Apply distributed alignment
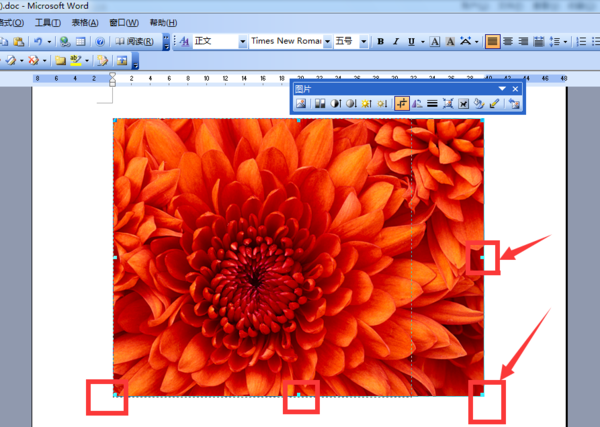 coord(539,41)
